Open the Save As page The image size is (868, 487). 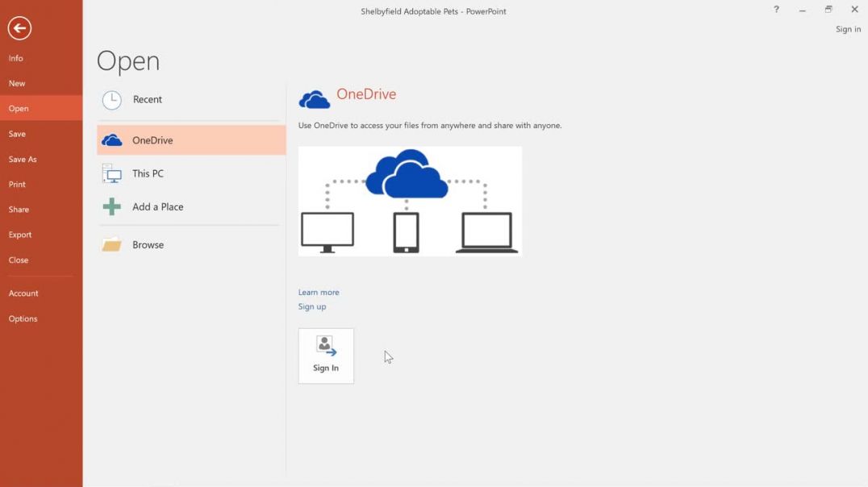[x=41, y=159]
